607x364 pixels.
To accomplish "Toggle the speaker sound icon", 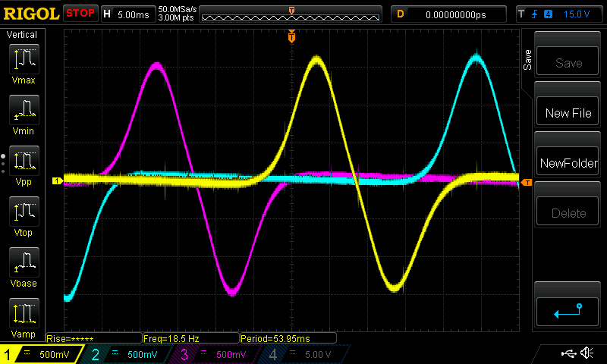I will [587, 353].
